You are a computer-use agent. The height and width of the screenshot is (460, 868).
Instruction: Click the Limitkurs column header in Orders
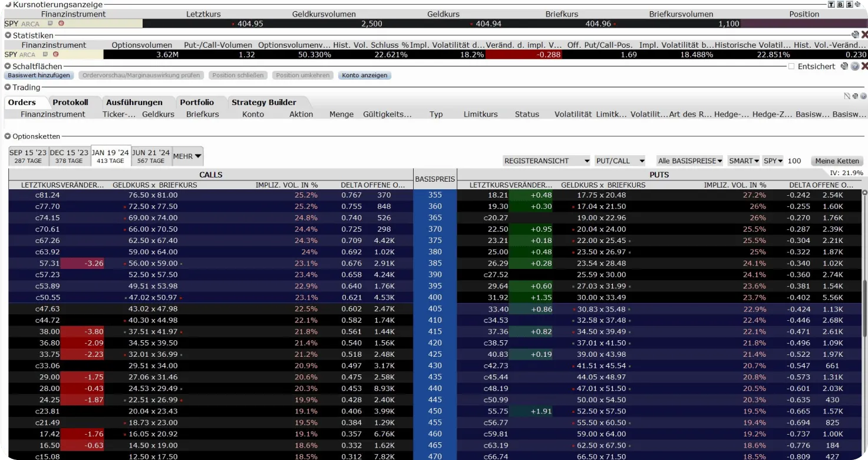pos(480,114)
